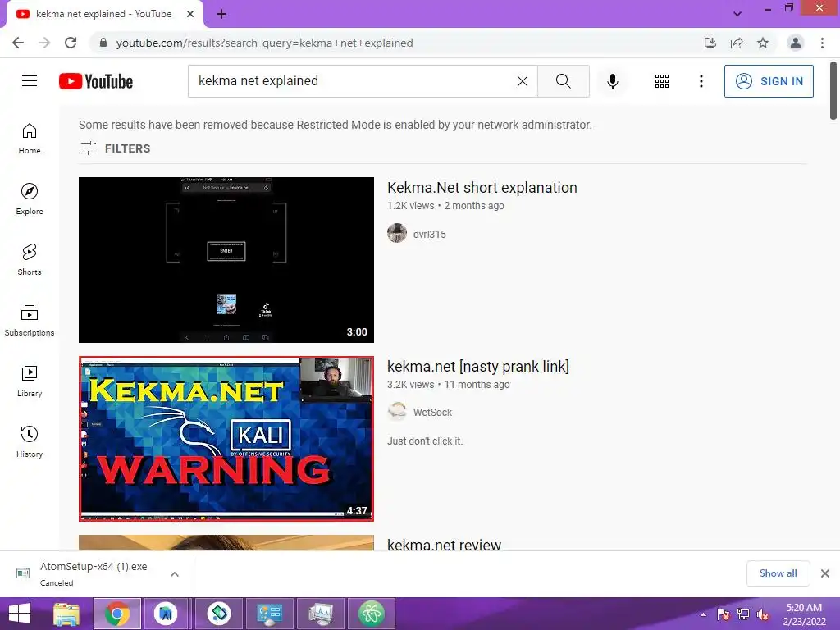Select the kekma net explained tab
840x630 pixels.
click(x=104, y=14)
